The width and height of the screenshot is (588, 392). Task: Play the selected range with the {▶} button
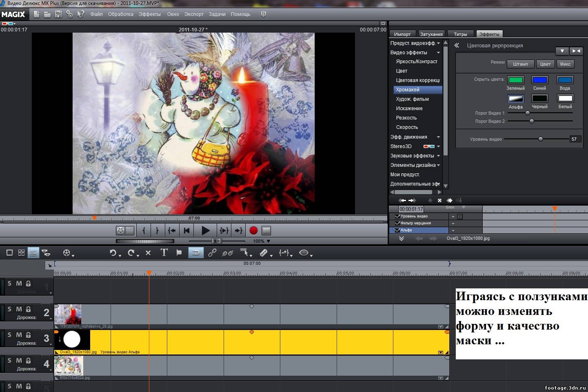[224, 230]
